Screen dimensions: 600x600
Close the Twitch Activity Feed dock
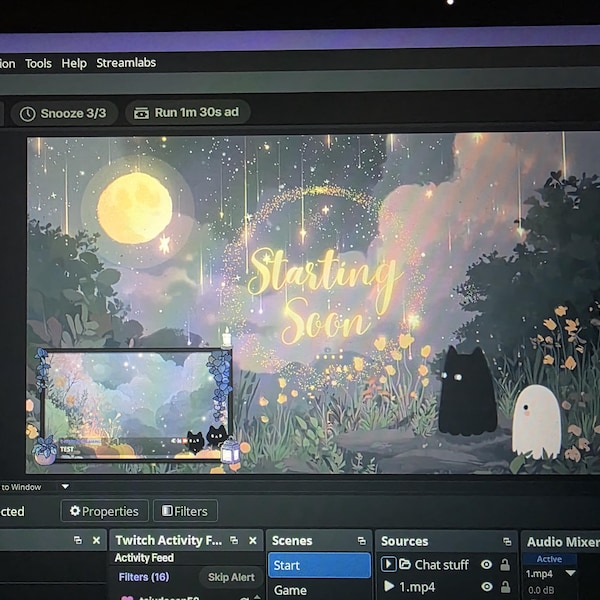coord(253,540)
